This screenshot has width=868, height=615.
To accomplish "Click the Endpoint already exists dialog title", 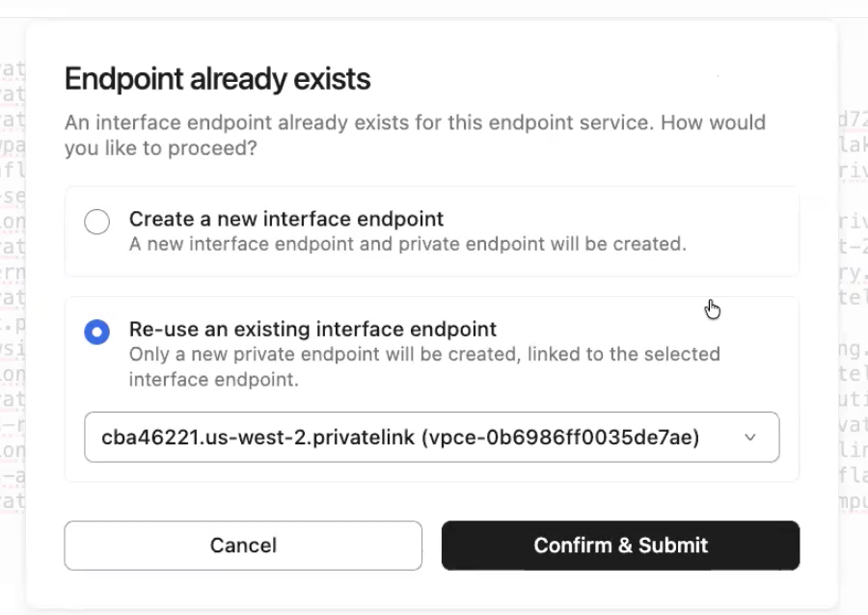I will coord(217,79).
